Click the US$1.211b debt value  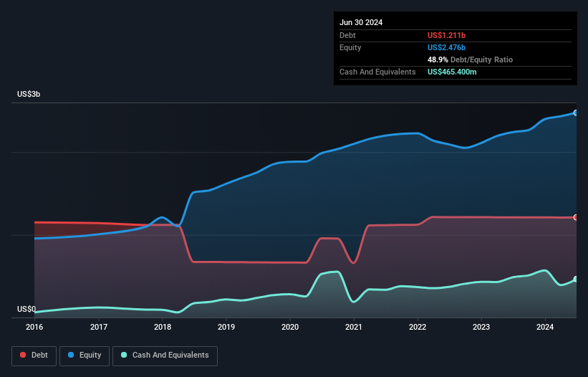(446, 35)
